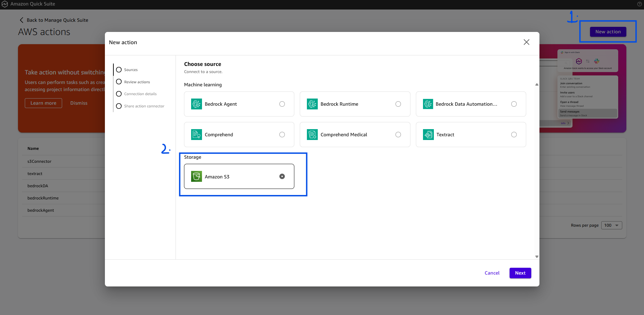This screenshot has height=315, width=644.
Task: Click the Textract service icon
Action: pos(428,135)
